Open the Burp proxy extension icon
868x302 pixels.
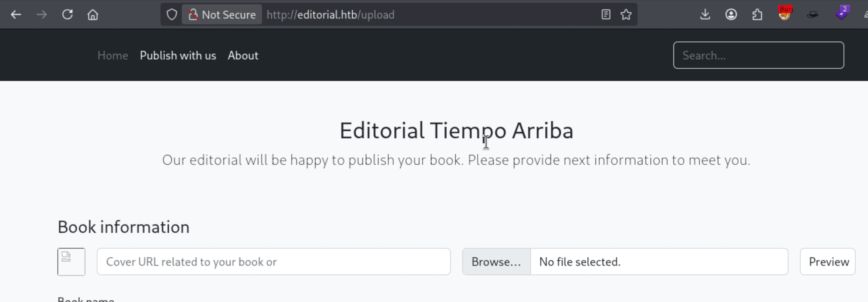(x=785, y=14)
